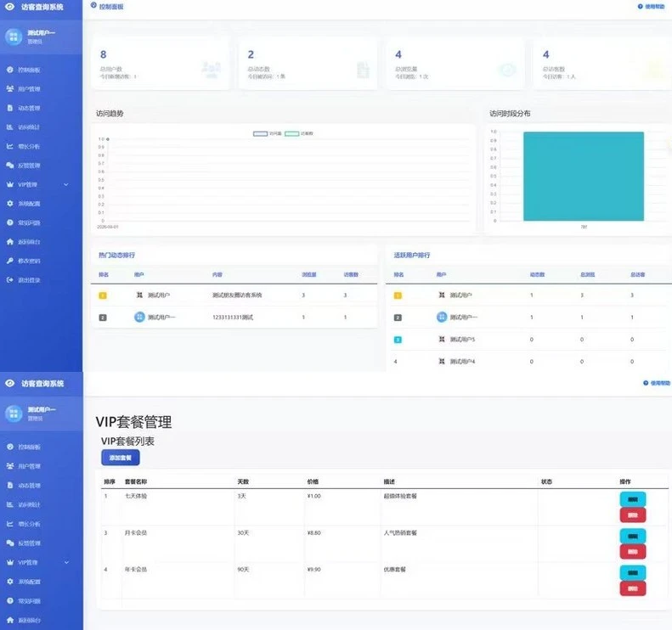The width and height of the screenshot is (672, 630).
Task: Click the 套餐名称 column header
Action: click(136, 481)
